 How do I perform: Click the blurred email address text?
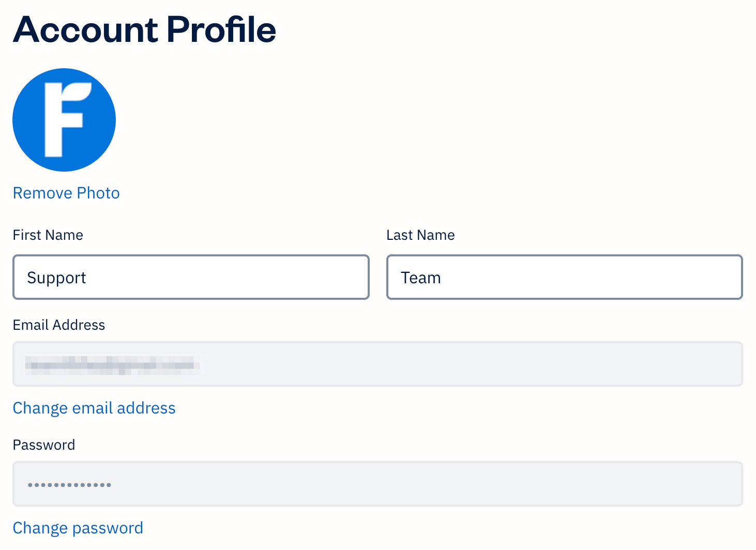(111, 364)
